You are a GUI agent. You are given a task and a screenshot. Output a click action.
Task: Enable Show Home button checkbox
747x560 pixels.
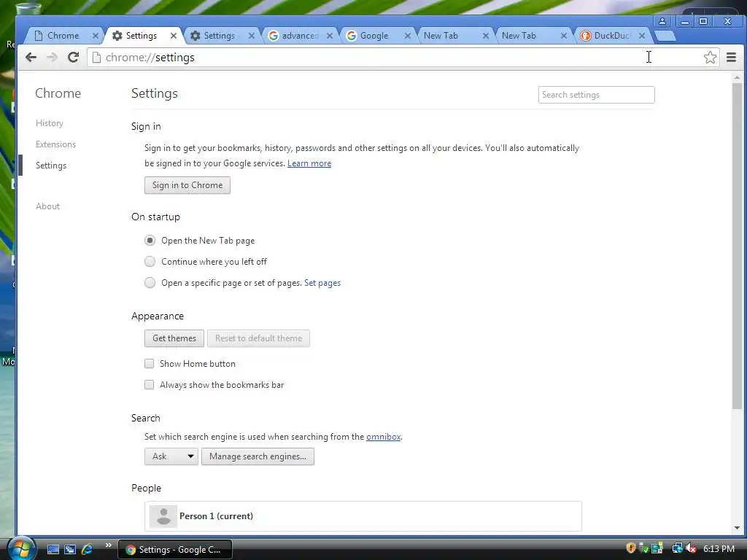(149, 364)
